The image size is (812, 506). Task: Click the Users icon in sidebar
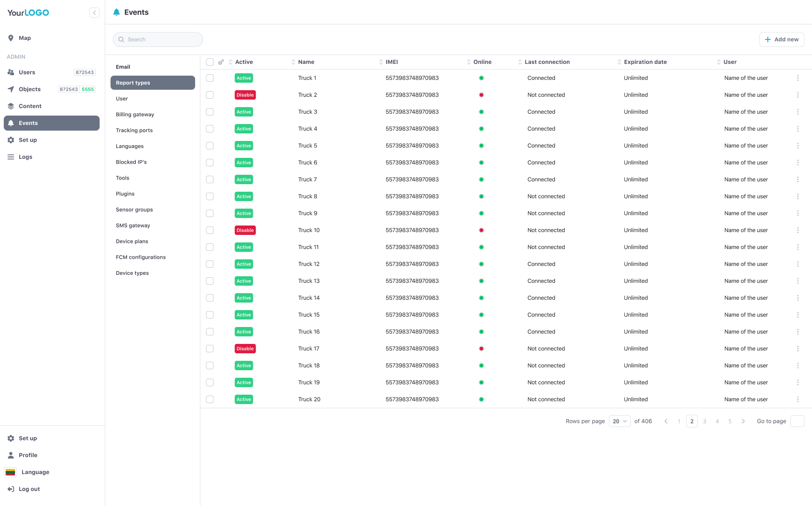pyautogui.click(x=11, y=72)
